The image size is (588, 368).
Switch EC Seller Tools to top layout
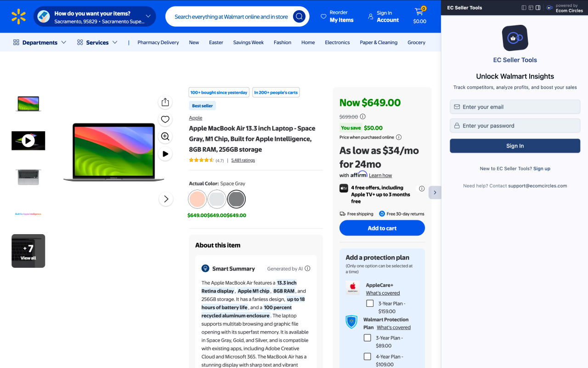tap(531, 8)
